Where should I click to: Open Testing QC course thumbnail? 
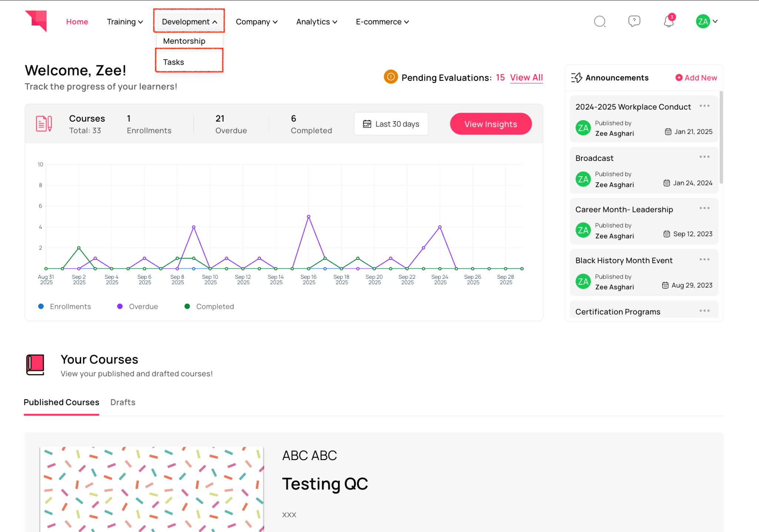click(152, 489)
